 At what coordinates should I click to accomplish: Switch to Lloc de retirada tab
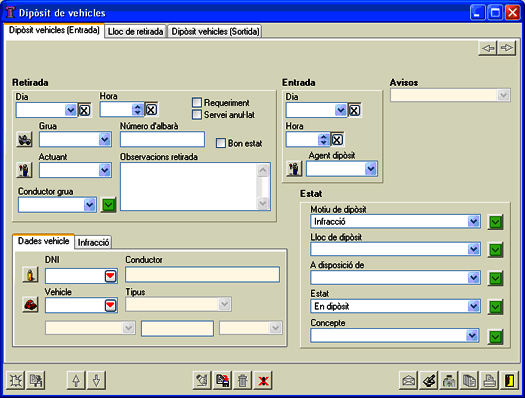click(135, 31)
